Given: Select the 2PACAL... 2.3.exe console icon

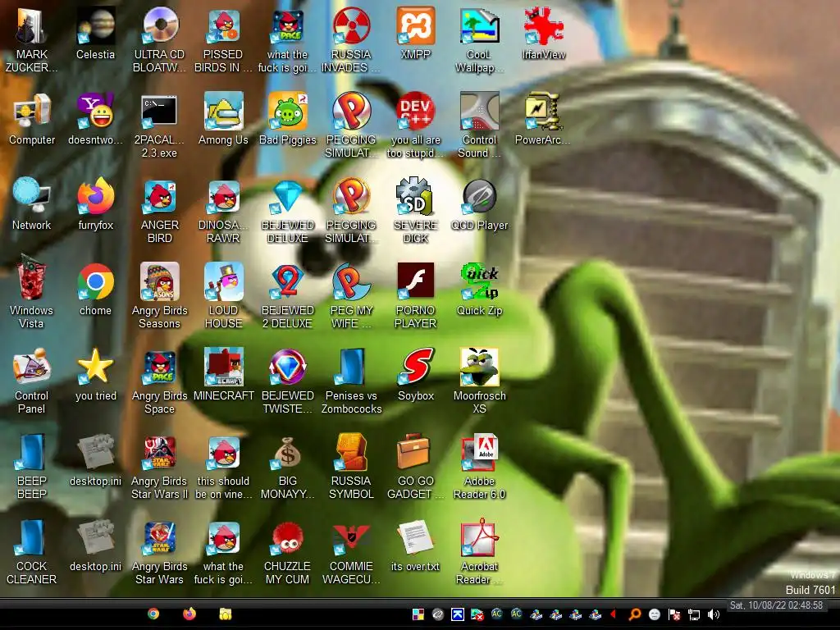Looking at the screenshot, I should [x=159, y=126].
